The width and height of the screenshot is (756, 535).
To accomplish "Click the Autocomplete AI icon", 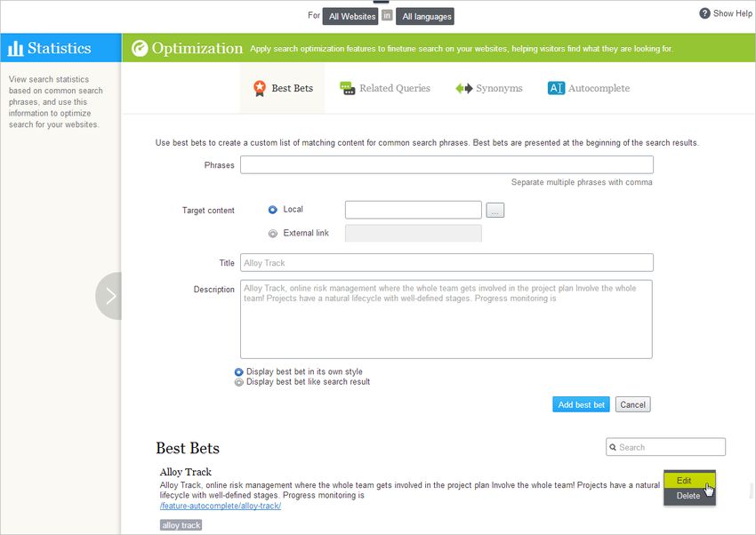I will pyautogui.click(x=556, y=88).
